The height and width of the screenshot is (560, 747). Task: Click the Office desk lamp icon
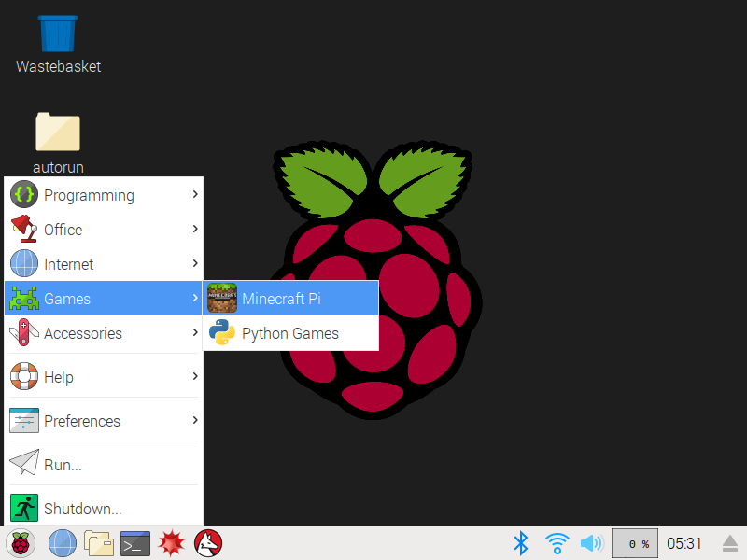click(x=24, y=229)
